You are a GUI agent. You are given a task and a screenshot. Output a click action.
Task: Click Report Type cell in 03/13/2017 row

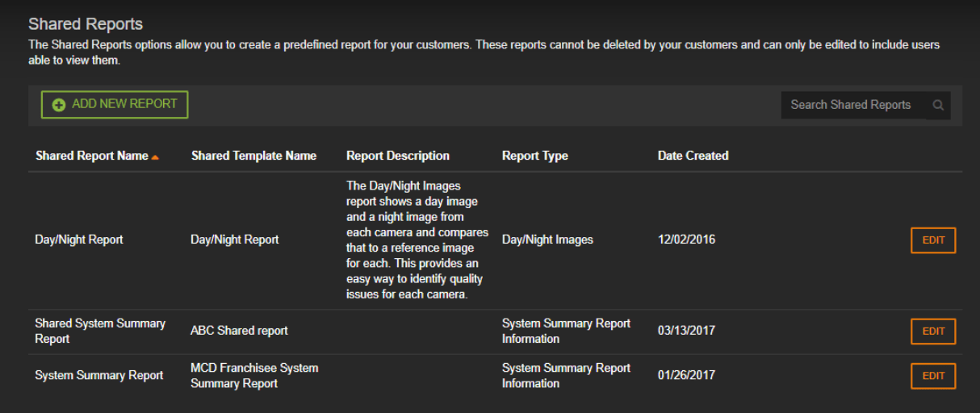pyautogui.click(x=566, y=331)
